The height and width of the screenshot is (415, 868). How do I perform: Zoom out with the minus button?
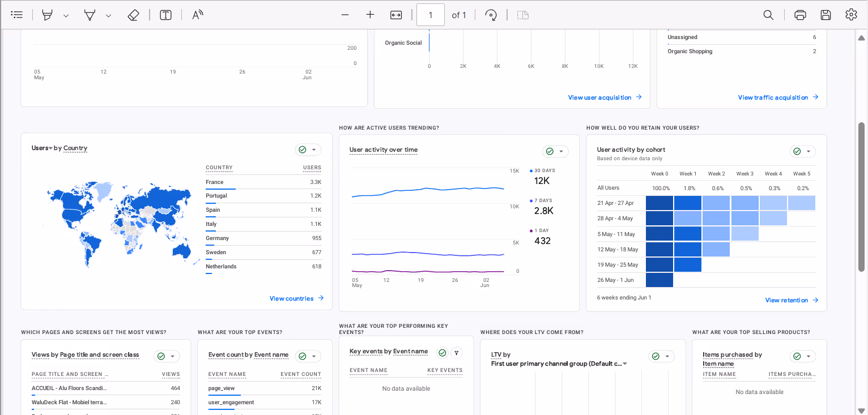point(345,15)
